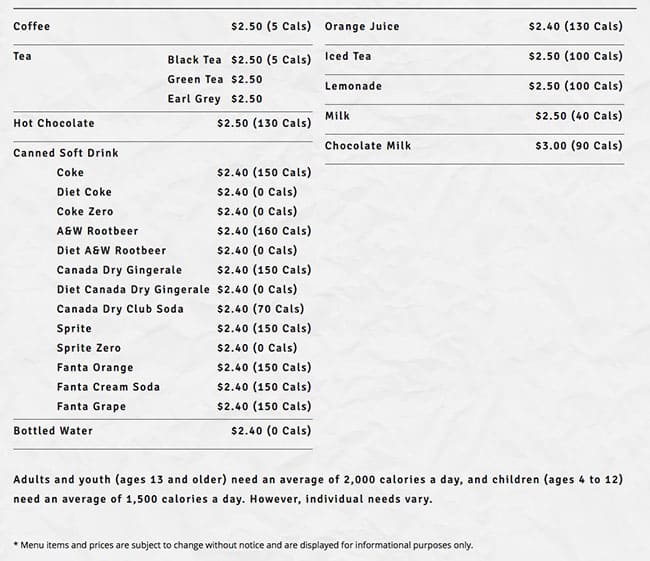Select Hot Chocolate from the menu
The width and height of the screenshot is (650, 561).
[x=54, y=124]
